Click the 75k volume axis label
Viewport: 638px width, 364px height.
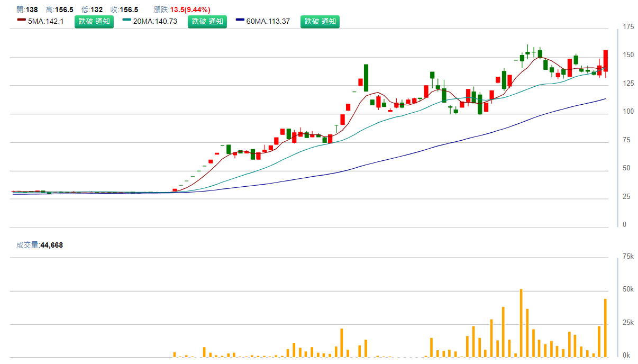pos(628,257)
